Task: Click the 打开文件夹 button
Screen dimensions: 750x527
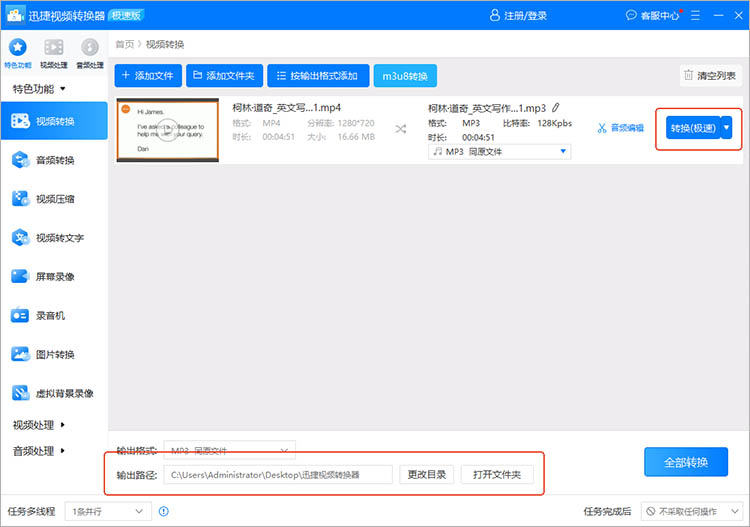Action: (x=497, y=475)
